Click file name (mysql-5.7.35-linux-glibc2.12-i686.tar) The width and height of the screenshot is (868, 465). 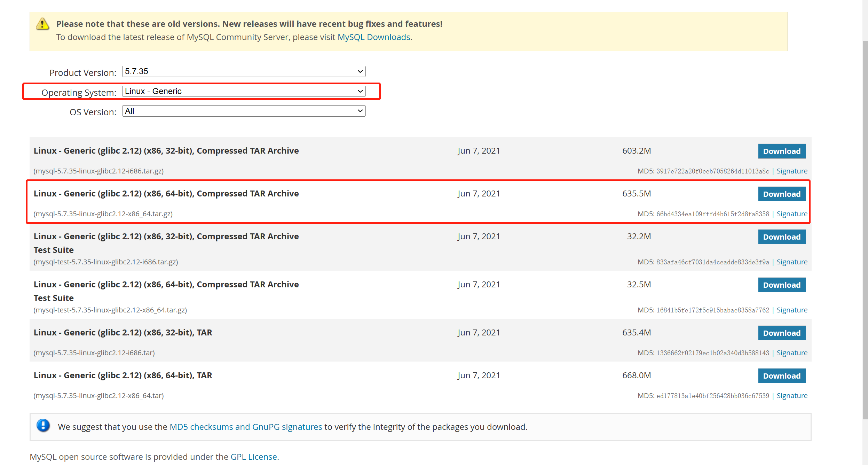(94, 353)
